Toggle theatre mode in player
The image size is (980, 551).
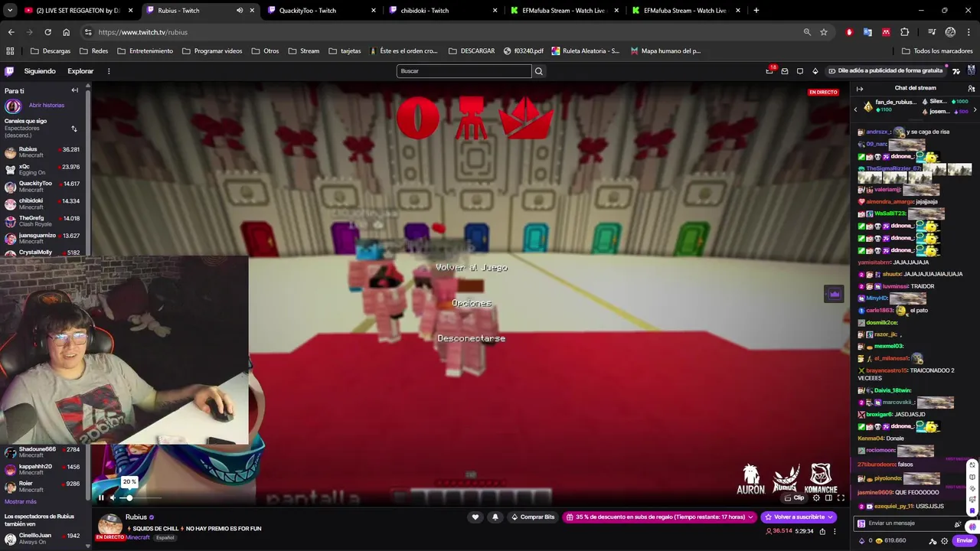coord(828,497)
